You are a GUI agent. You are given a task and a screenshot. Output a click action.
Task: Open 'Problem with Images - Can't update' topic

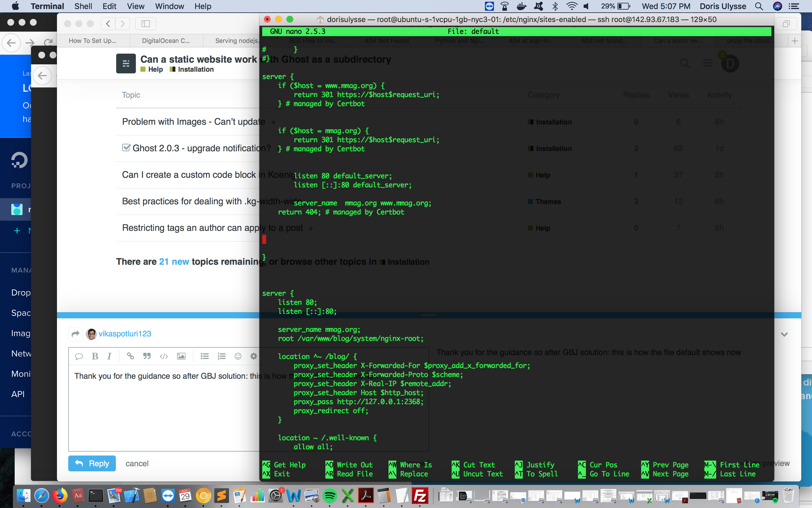(x=194, y=122)
